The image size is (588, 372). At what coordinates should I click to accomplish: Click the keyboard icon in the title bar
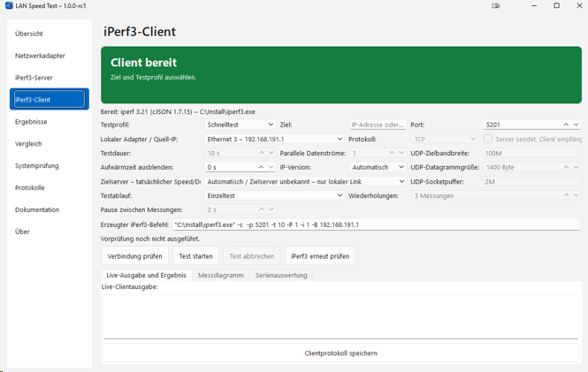point(496,5)
